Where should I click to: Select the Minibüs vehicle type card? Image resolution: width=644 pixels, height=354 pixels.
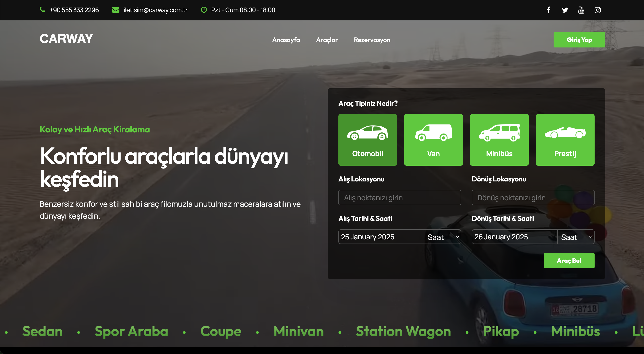click(x=499, y=140)
